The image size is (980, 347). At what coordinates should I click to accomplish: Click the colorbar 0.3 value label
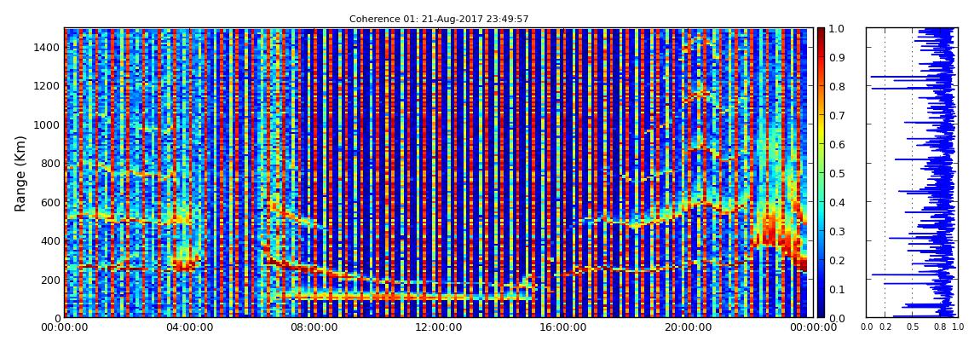click(x=839, y=231)
